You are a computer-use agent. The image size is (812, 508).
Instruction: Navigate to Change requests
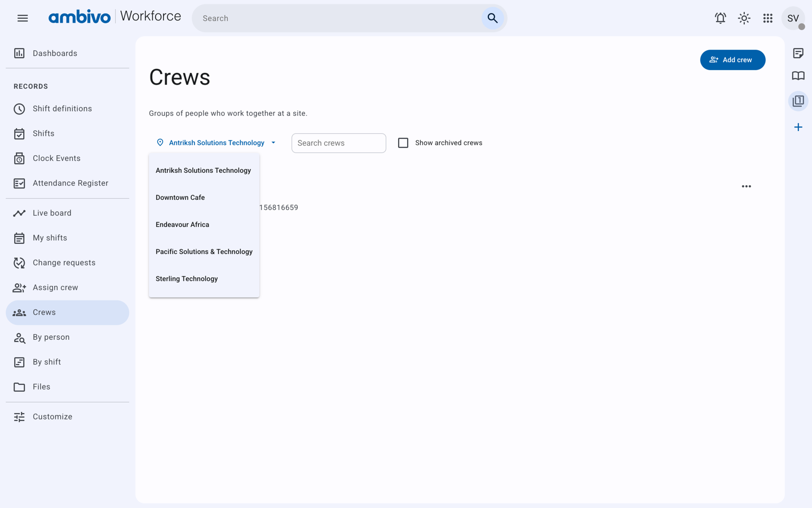pyautogui.click(x=68, y=262)
